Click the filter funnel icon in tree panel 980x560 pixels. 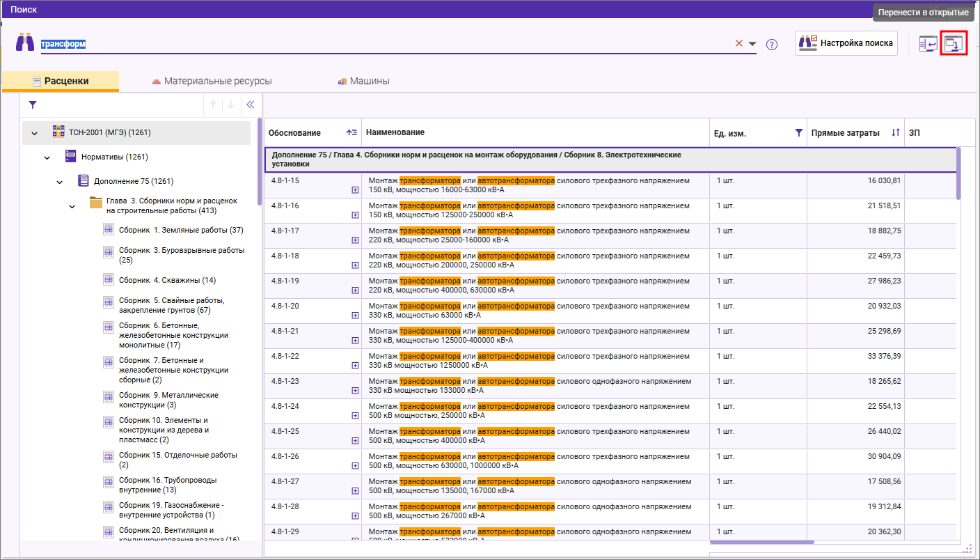point(32,105)
